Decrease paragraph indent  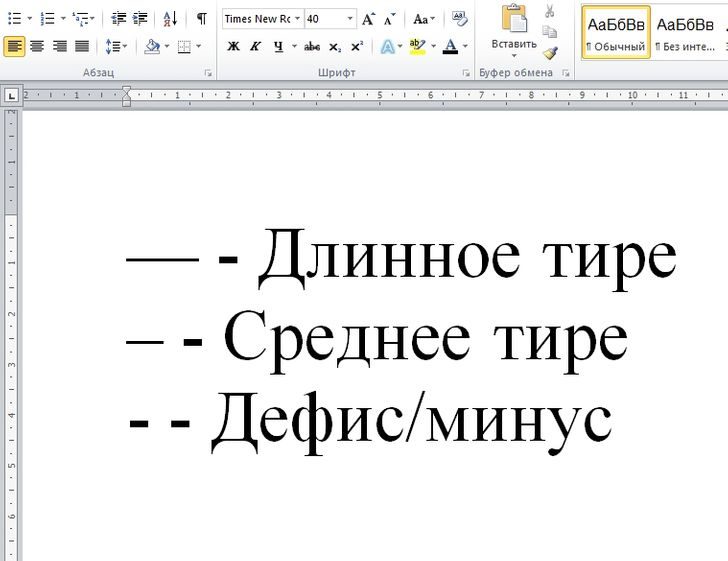tap(119, 19)
